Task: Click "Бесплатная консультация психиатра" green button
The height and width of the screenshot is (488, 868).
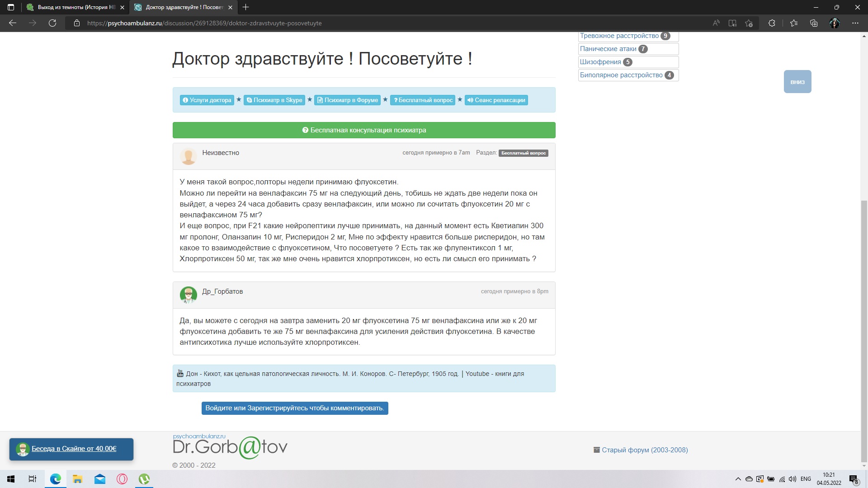Action: pos(364,130)
